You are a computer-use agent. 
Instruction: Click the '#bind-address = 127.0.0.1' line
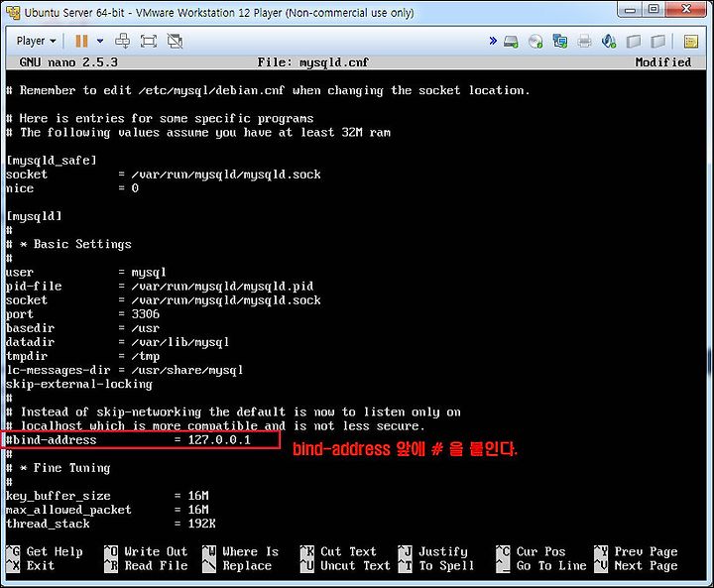point(128,440)
